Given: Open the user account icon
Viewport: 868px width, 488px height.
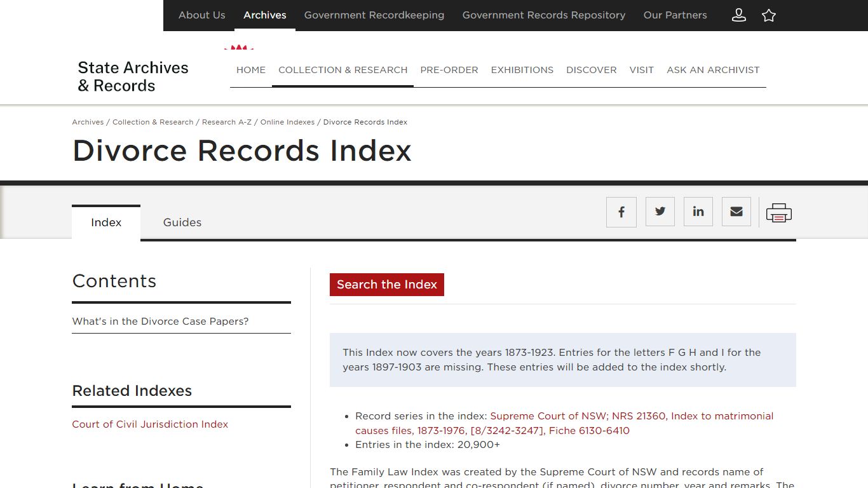Looking at the screenshot, I should (x=738, y=15).
